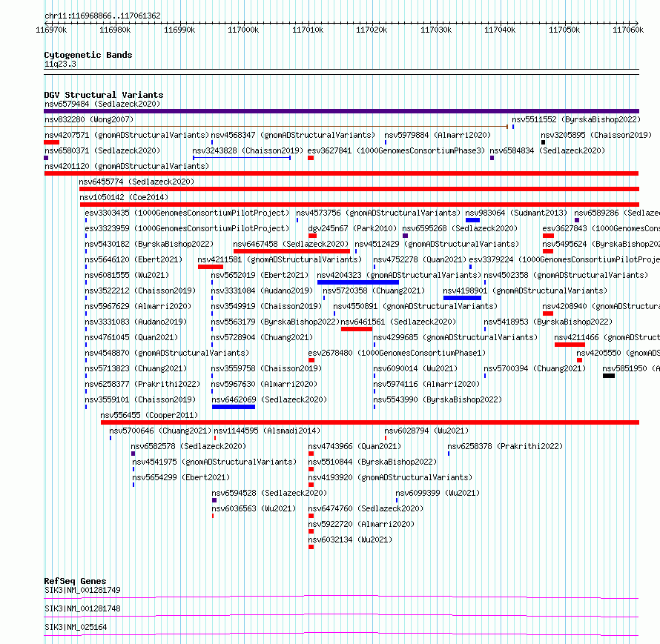Click the nsv6467458 (Sedlazeck2020) label
Image resolution: width=660 pixels, height=644 pixels.
click(x=291, y=244)
